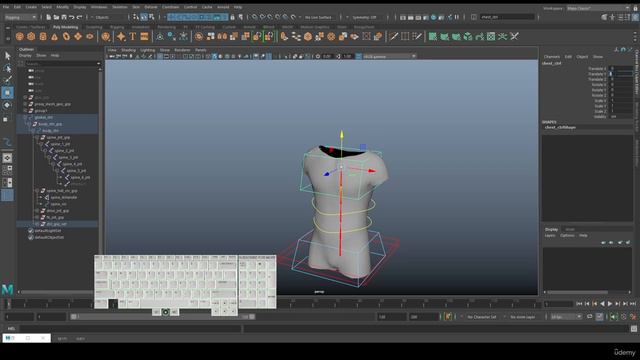Choose the Lasso select tool in toolbox
Image resolution: width=640 pixels, height=360 pixels.
click(7, 68)
